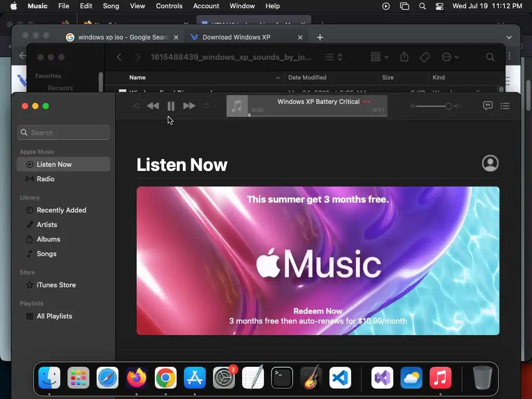Image resolution: width=532 pixels, height=399 pixels.
Task: Open the View menu
Action: [137, 6]
